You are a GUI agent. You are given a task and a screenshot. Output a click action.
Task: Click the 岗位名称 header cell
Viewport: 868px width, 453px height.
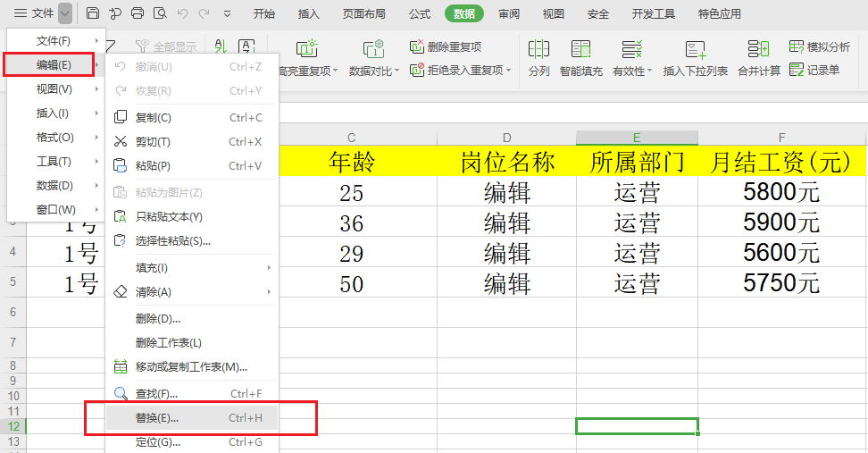pos(506,162)
